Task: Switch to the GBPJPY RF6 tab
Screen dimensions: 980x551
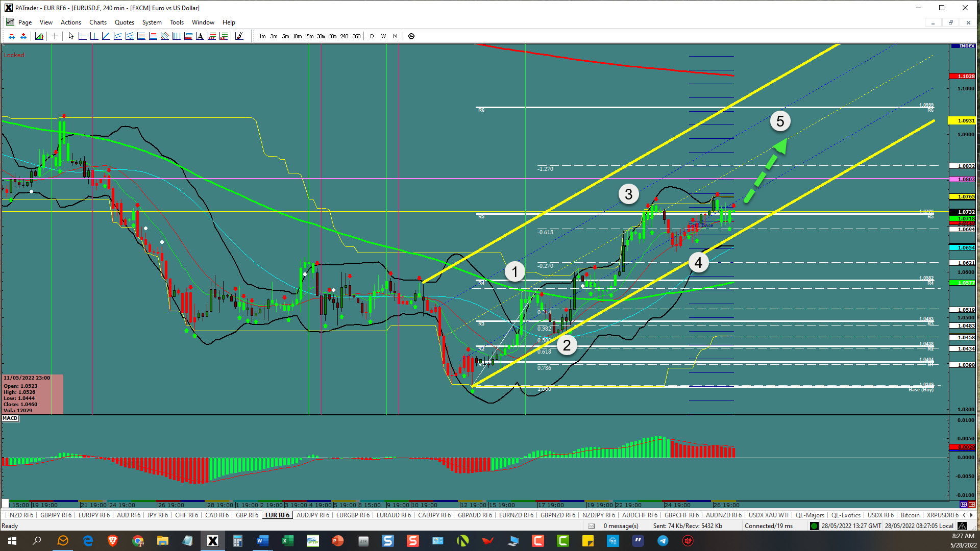Action: [56, 515]
